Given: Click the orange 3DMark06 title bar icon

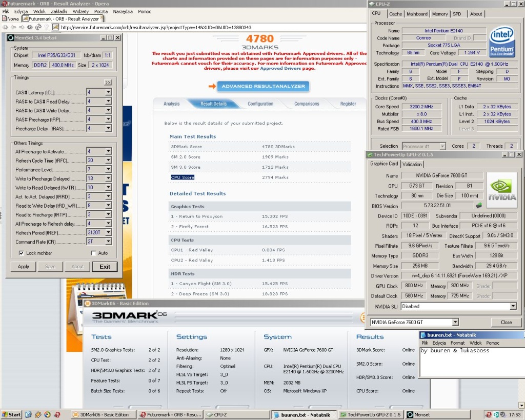Looking at the screenshot, I should point(88,304).
